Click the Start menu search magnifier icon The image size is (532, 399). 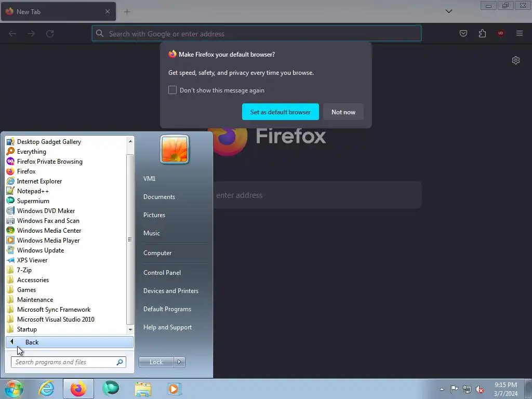click(120, 362)
